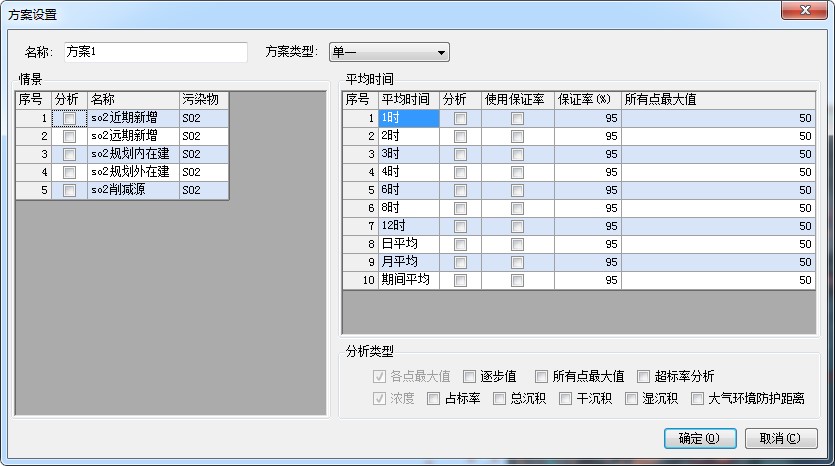Select the so2规划内在建 scenario name cell
This screenshot has width=835, height=466.
(x=133, y=154)
